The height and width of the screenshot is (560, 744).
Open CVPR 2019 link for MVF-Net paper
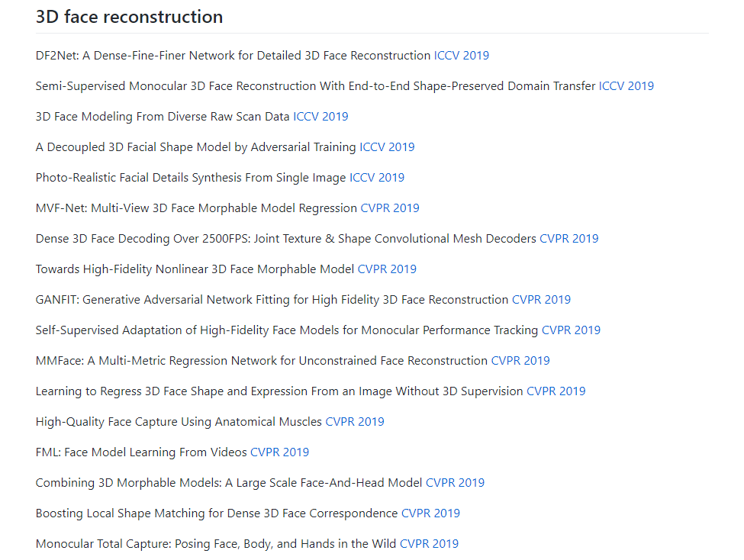tap(390, 208)
